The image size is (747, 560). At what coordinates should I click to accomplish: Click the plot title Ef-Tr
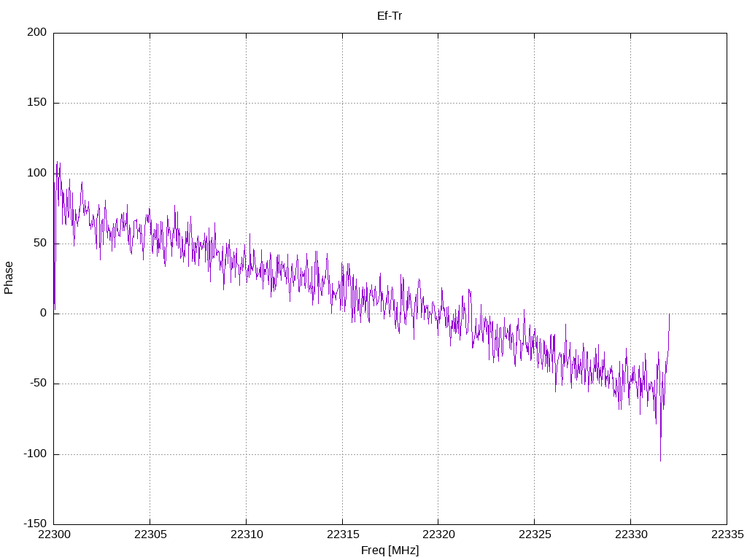390,16
